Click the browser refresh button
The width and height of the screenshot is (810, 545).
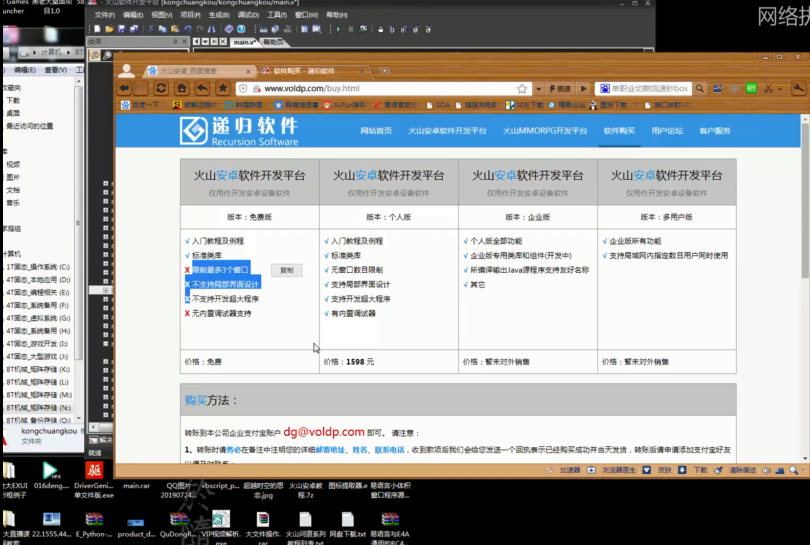[x=161, y=88]
